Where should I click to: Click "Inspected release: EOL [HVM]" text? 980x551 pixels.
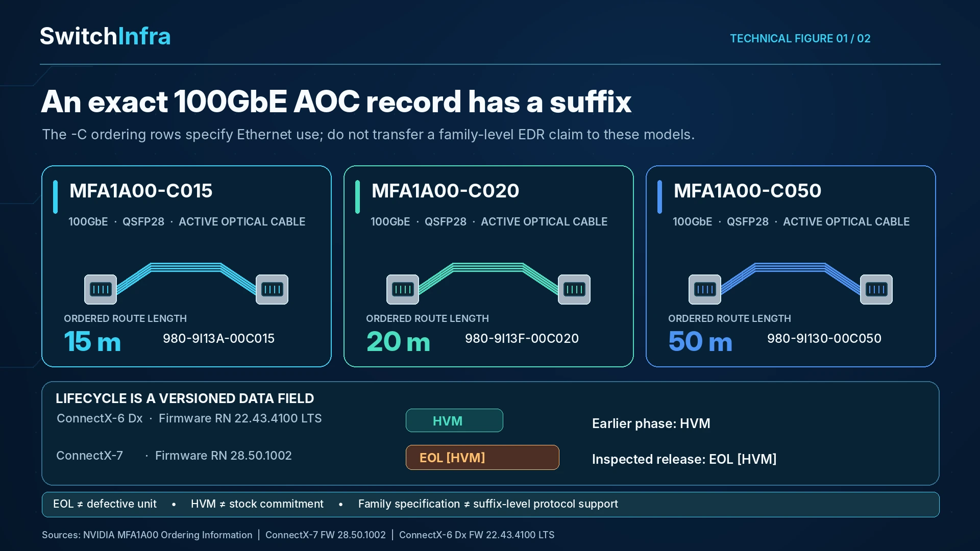pos(684,459)
